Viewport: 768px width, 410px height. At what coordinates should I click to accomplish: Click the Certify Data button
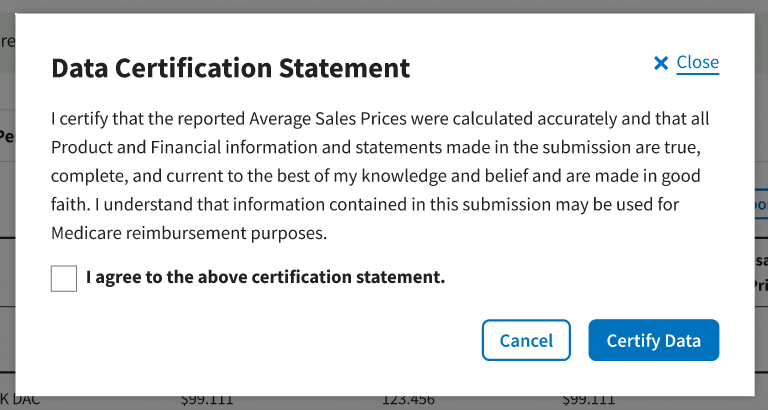coord(653,340)
